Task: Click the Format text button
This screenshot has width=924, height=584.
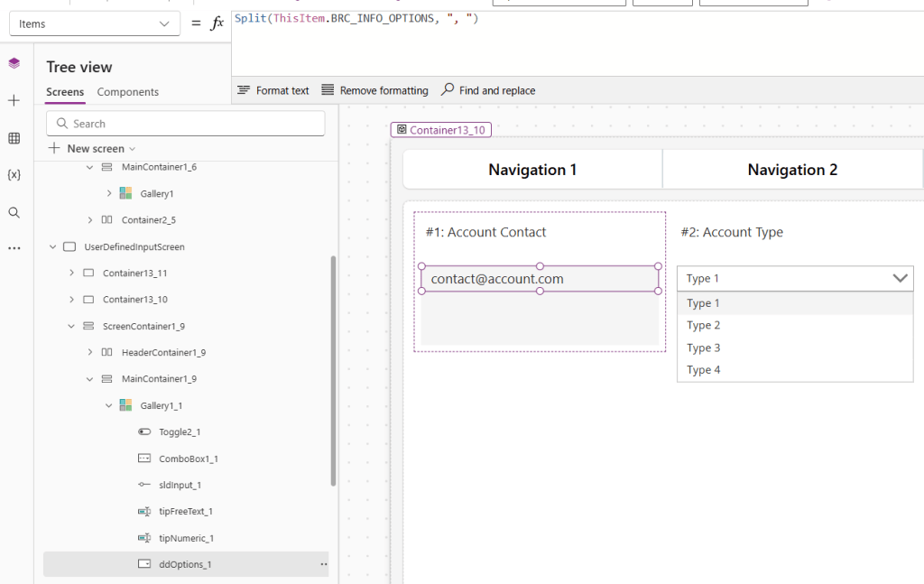Action: 273,90
